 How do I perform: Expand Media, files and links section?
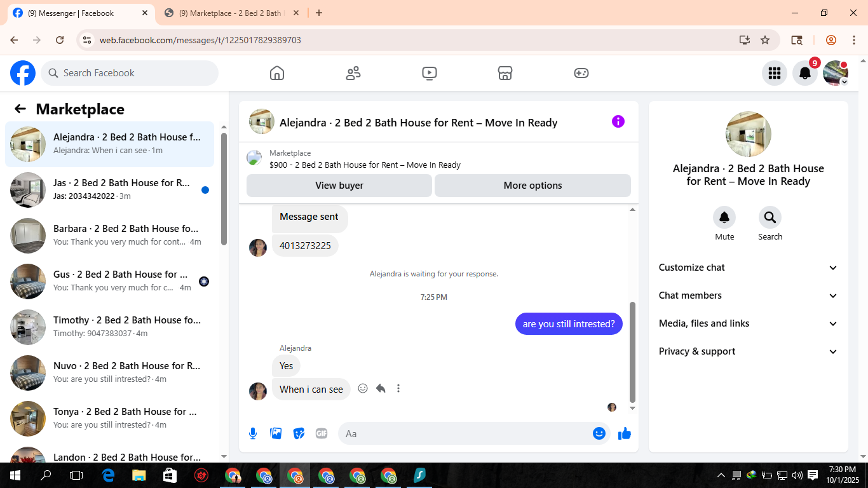coord(749,323)
